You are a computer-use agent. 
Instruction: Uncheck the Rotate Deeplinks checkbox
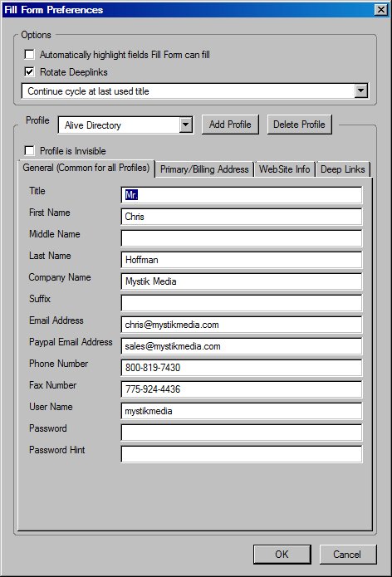click(x=29, y=71)
